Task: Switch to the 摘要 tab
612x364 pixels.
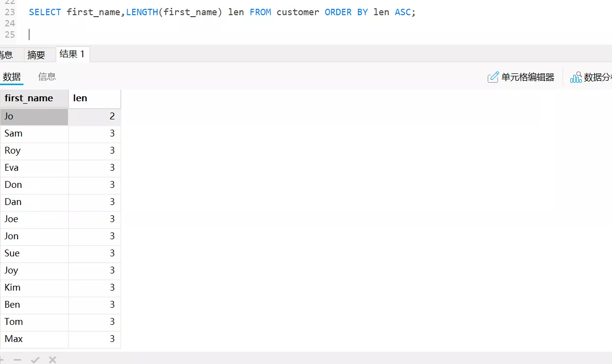Action: tap(36, 55)
